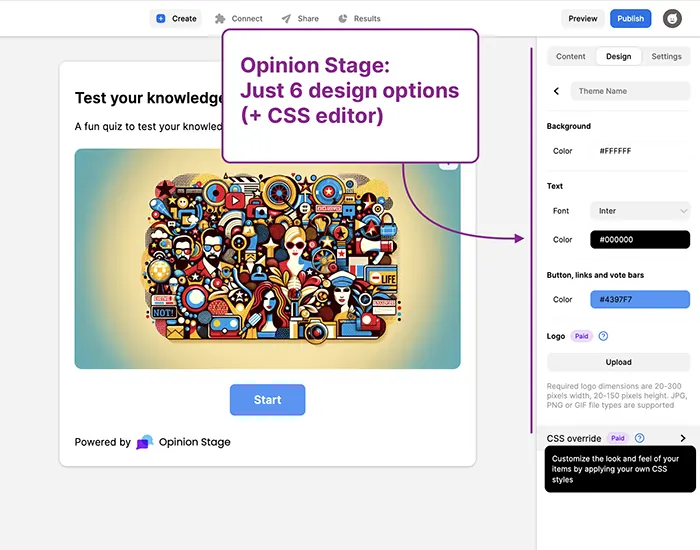Click the Theme Name input field
Screen dimensions: 700x550
click(630, 91)
